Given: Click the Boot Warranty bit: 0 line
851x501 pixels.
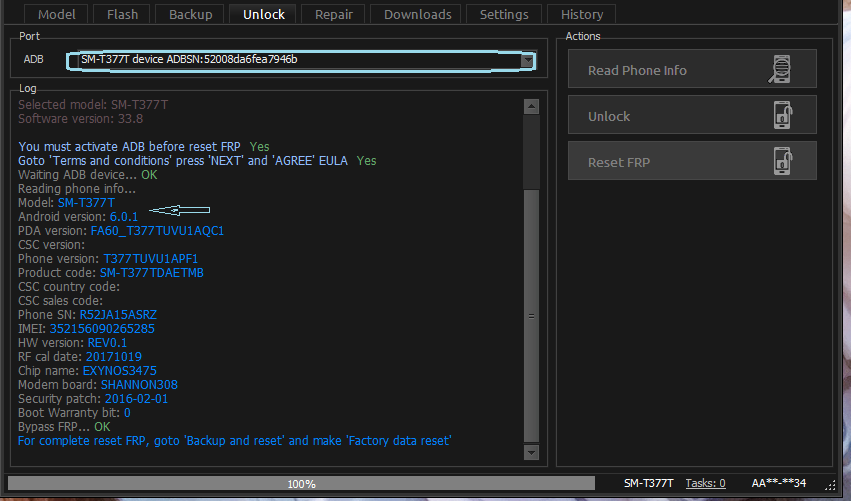Looking at the screenshot, I should coord(74,413).
